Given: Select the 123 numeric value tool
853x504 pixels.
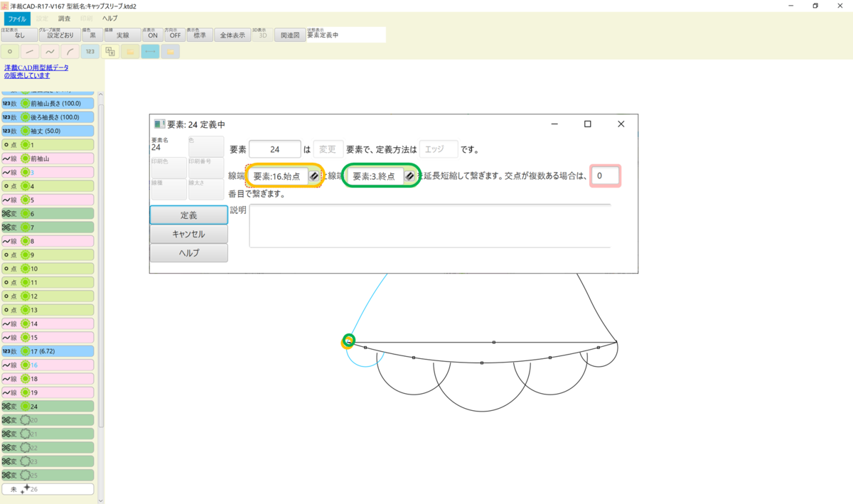Looking at the screenshot, I should [89, 51].
